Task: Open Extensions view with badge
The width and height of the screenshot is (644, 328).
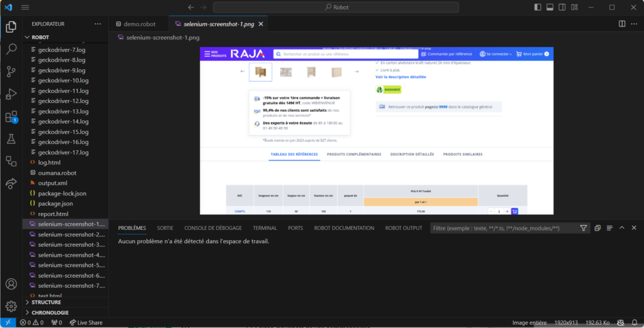Action: click(x=11, y=117)
